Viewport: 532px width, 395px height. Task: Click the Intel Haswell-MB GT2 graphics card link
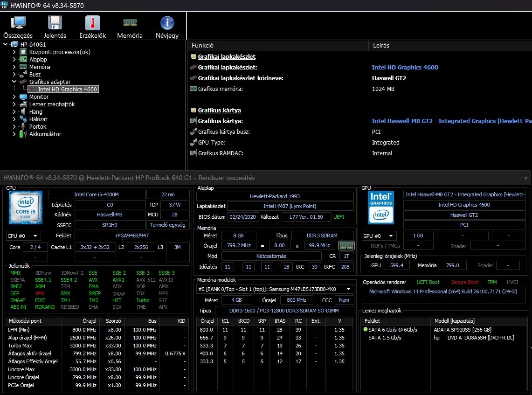(x=451, y=121)
